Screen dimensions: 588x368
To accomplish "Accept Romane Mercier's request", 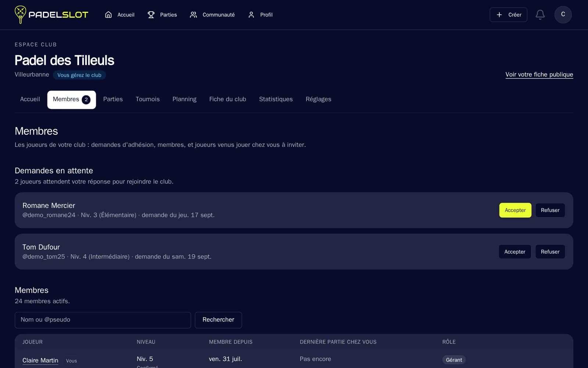I will click(x=515, y=210).
